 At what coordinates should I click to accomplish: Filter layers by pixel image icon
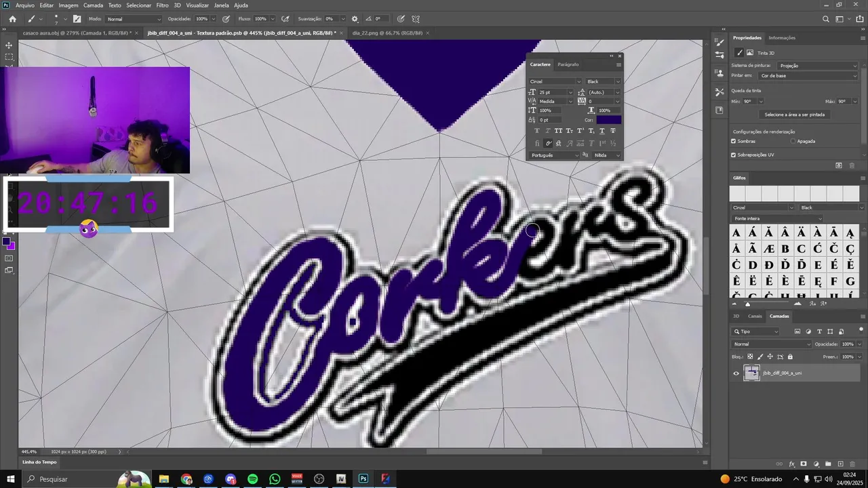pyautogui.click(x=797, y=331)
